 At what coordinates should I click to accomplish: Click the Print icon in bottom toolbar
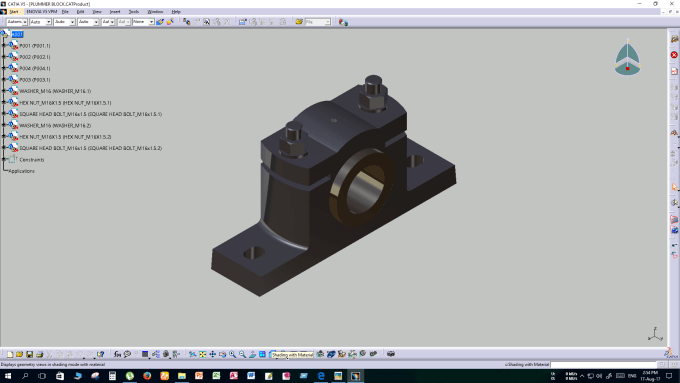[39, 354]
